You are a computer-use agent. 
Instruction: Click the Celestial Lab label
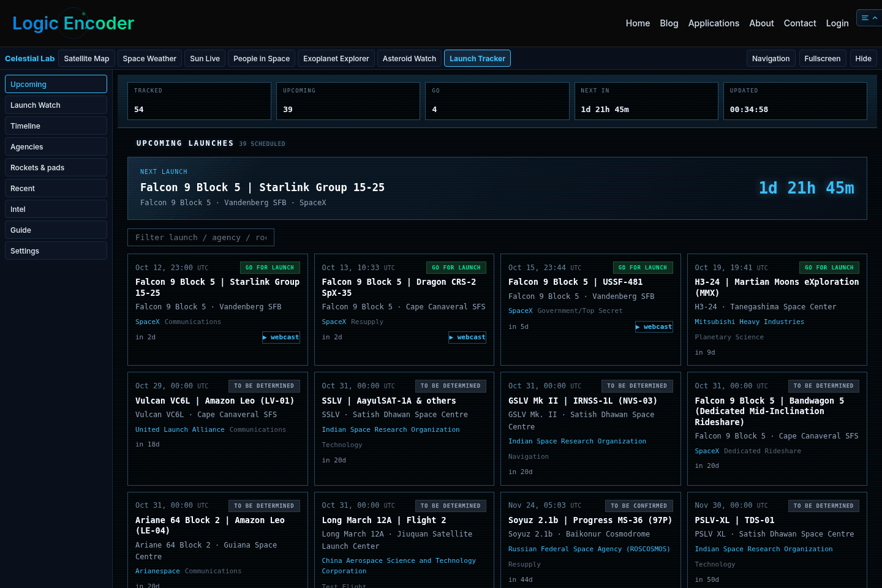[x=29, y=58]
